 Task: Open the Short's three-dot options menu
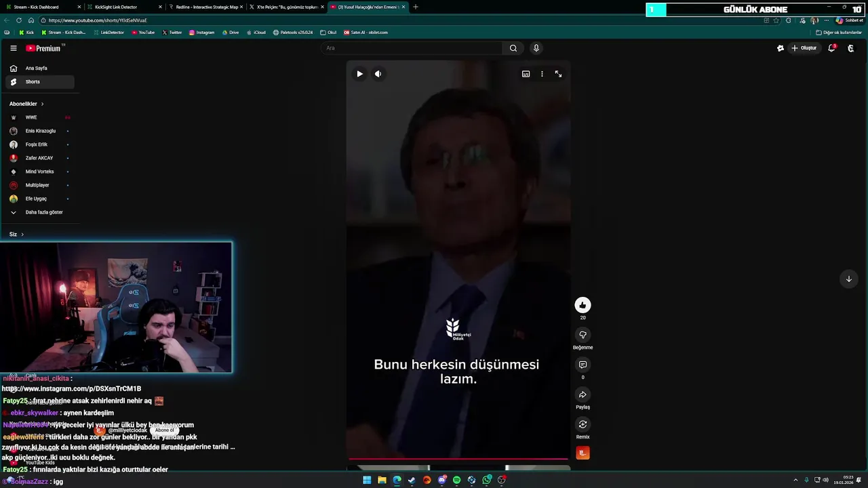click(542, 74)
